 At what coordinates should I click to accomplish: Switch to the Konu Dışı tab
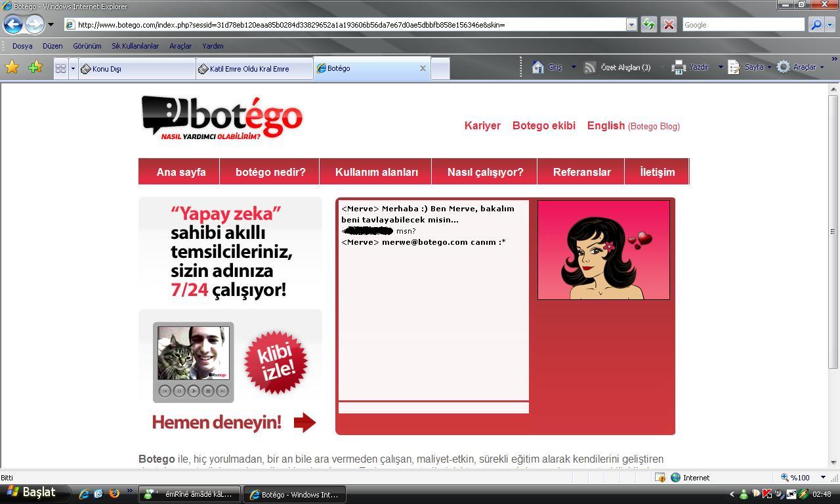click(x=137, y=68)
